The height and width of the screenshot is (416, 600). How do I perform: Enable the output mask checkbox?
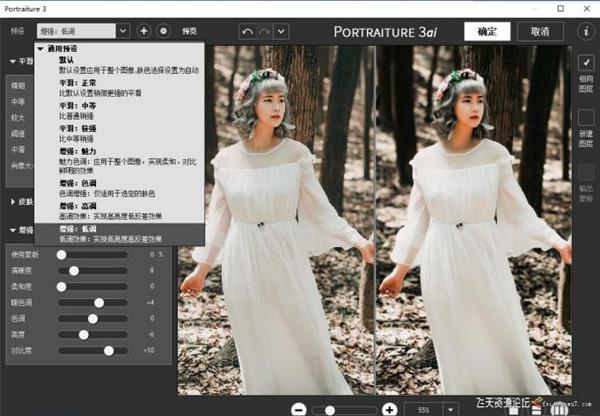point(586,172)
